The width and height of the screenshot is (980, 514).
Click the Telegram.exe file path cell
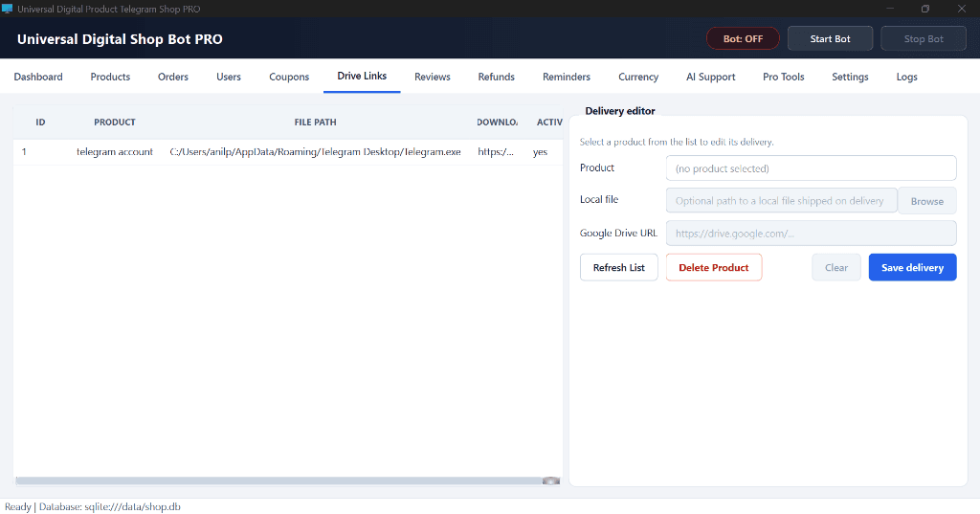coord(316,152)
